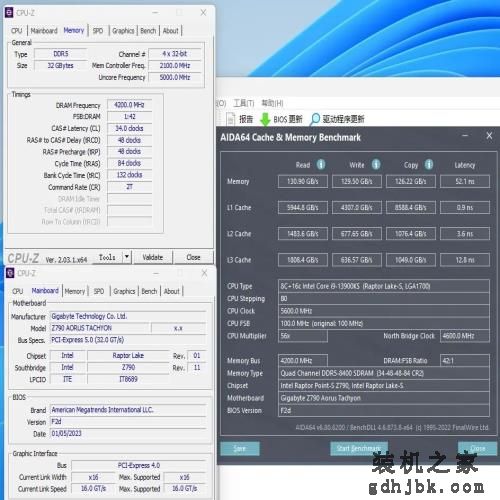Open Bench tab in top CPU-Z window

(148, 31)
